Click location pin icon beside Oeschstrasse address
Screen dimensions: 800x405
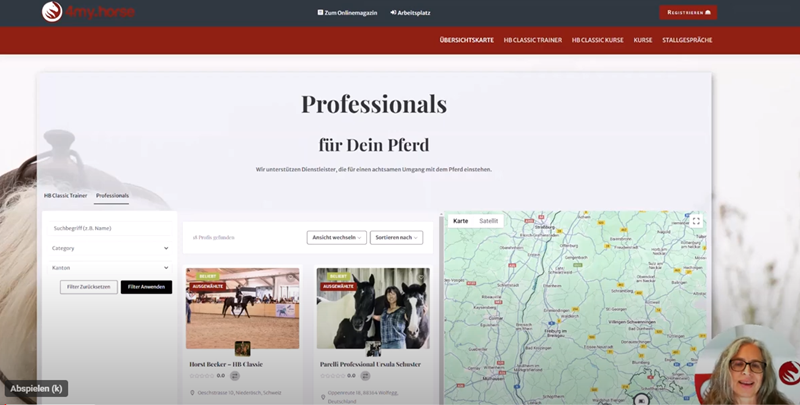[x=192, y=393]
